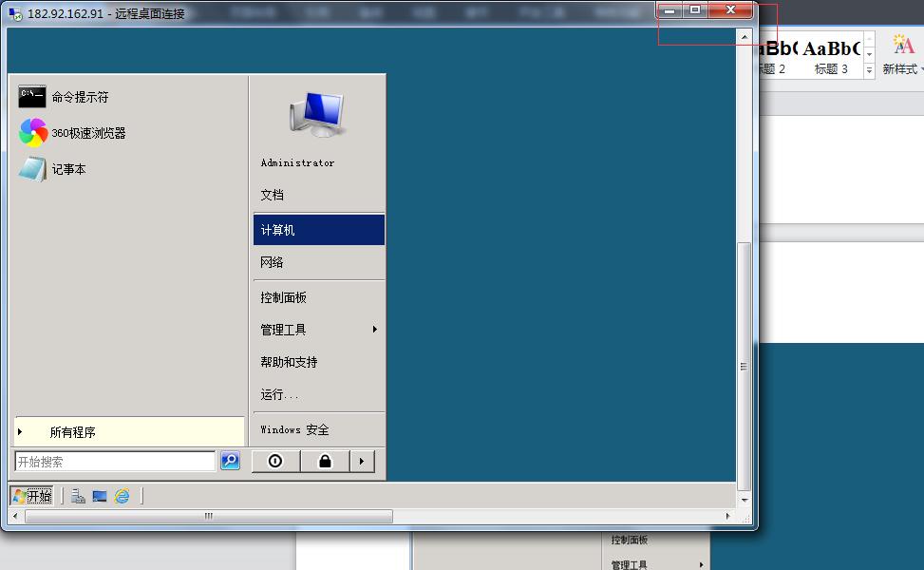Maximize the remote desktop window
This screenshot has width=924, height=570.
click(x=695, y=10)
